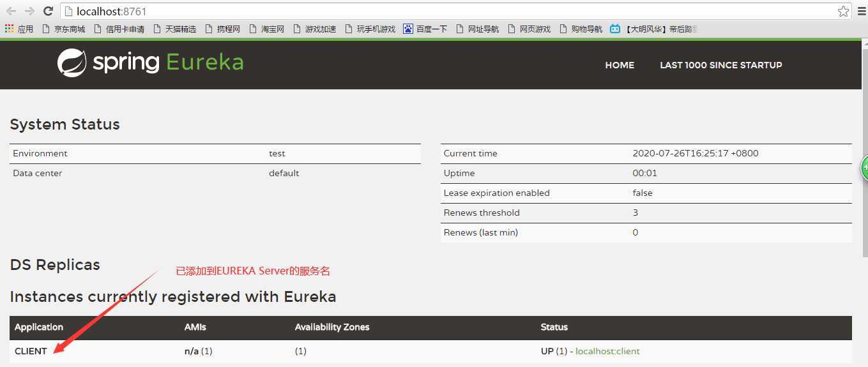Click the browser back arrow
This screenshot has height=367, width=868.
pos(11,11)
